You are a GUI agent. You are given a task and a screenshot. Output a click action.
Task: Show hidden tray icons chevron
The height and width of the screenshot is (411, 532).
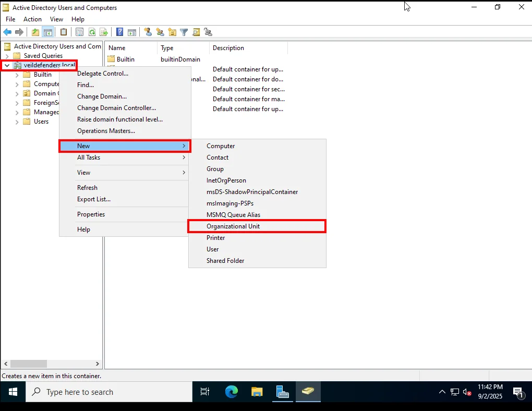pos(442,392)
